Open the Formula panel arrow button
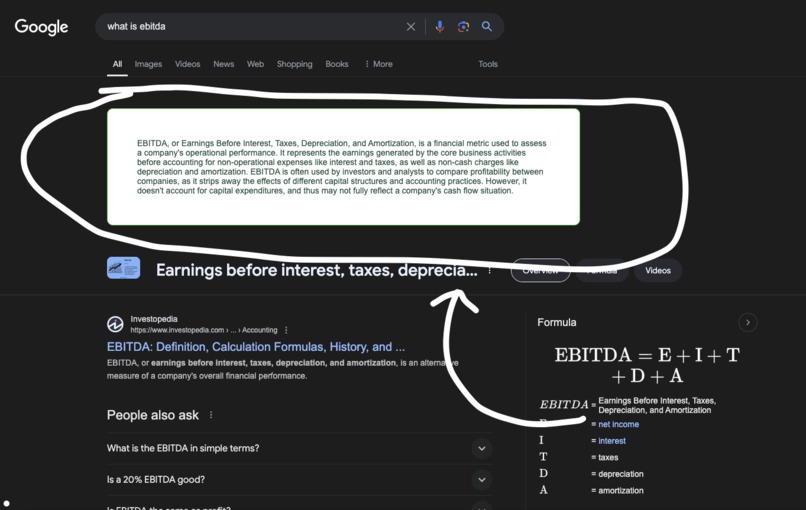Image resolution: width=806 pixels, height=510 pixels. pos(748,322)
